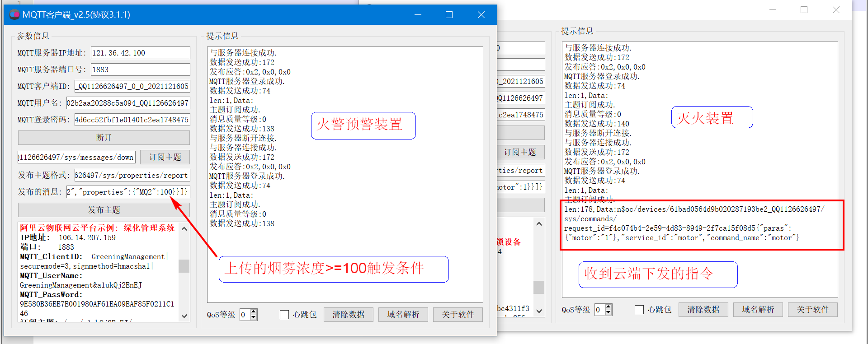Click the background field ending ties/report
This screenshot has height=344, width=868.
point(521,170)
